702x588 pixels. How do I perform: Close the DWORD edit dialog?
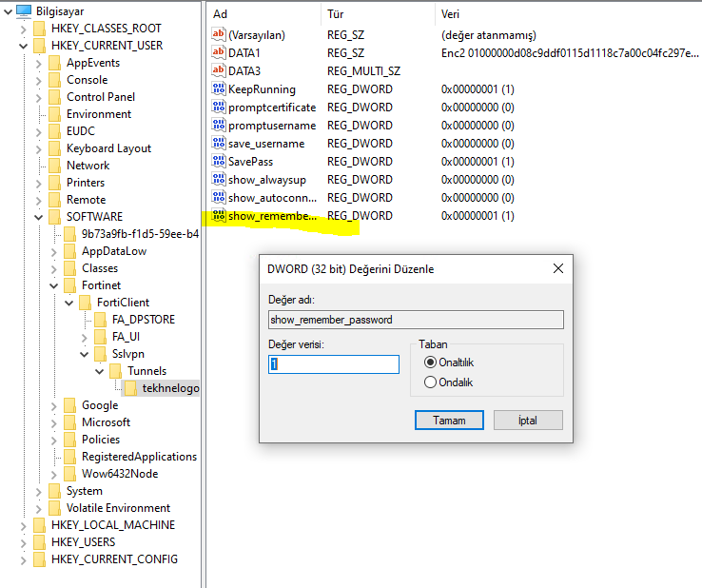558,269
